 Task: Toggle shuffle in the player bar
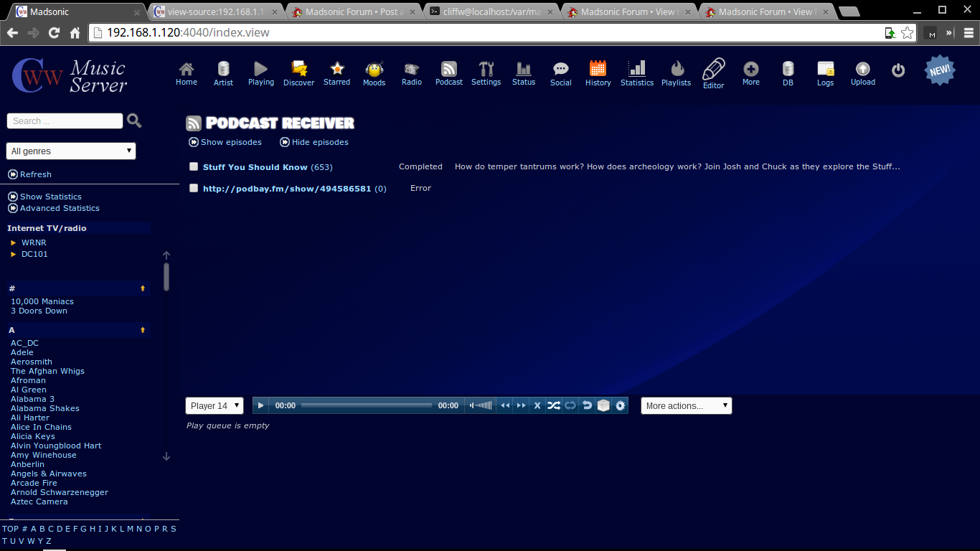[x=554, y=405]
